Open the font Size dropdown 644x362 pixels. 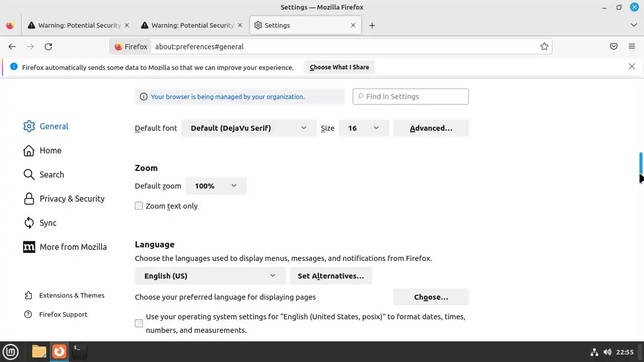(x=363, y=128)
